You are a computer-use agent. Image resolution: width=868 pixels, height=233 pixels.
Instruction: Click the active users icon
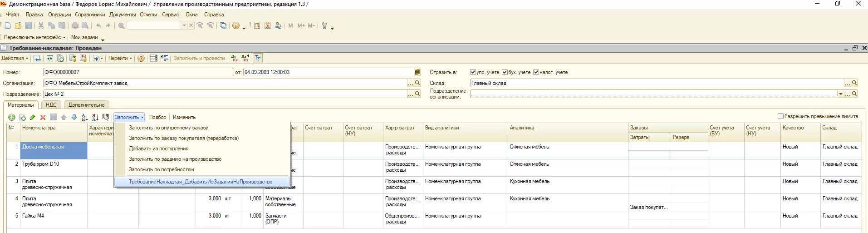click(278, 26)
